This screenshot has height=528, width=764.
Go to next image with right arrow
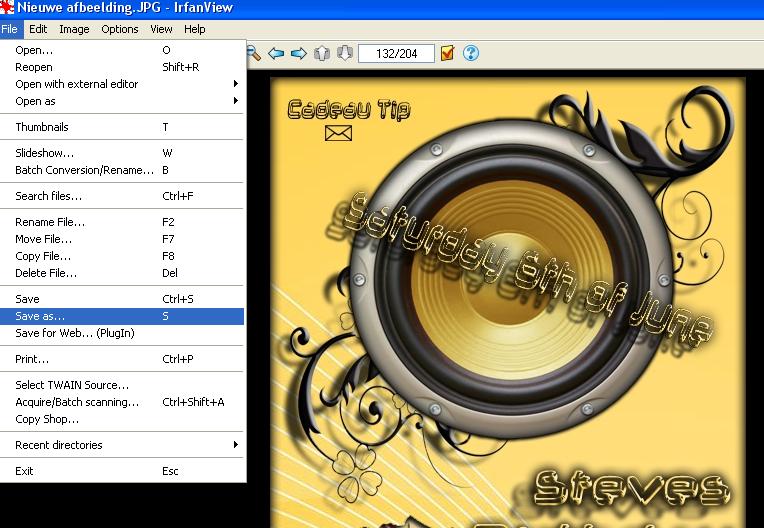tap(298, 53)
